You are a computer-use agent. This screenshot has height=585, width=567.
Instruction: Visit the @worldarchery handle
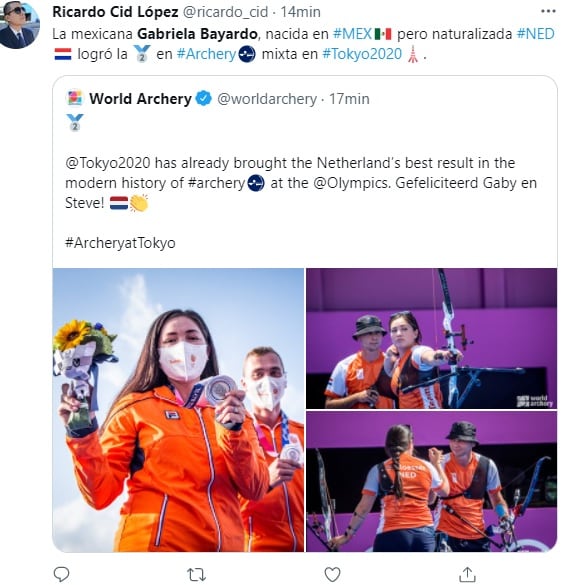[x=267, y=99]
